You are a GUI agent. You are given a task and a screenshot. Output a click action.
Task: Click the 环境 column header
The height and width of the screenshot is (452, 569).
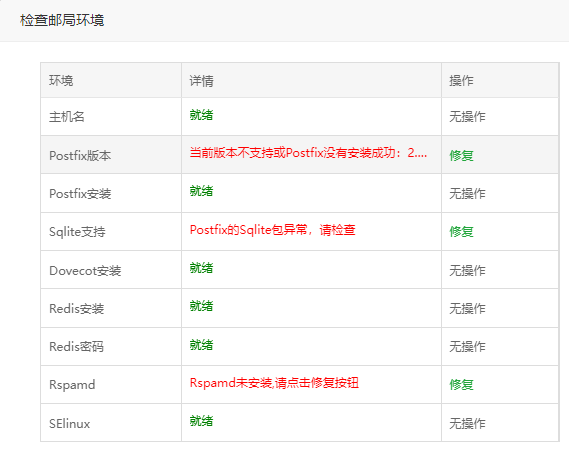coord(61,81)
